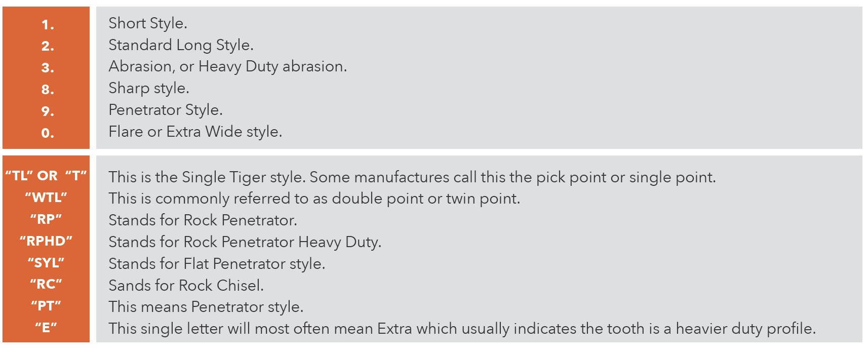Select "Stands for Flat Penetrator style." text
The height and width of the screenshot is (354, 868).
(217, 264)
